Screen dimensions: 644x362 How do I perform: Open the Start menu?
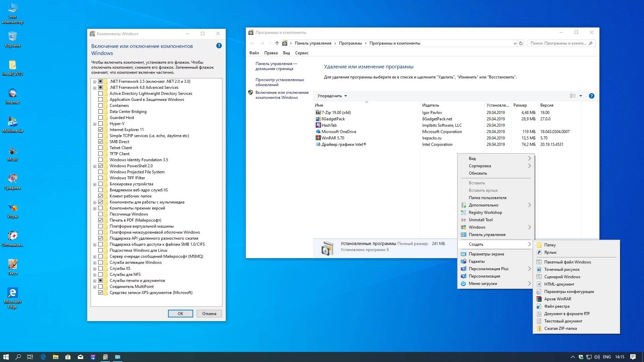pos(6,357)
